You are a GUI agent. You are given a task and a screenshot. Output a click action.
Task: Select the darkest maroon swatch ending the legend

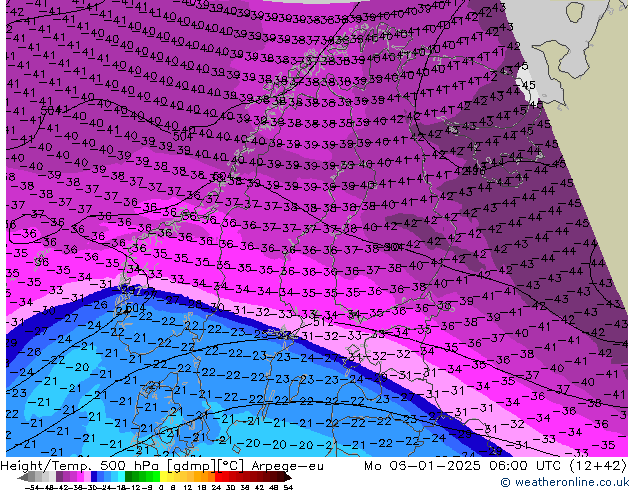[280, 476]
